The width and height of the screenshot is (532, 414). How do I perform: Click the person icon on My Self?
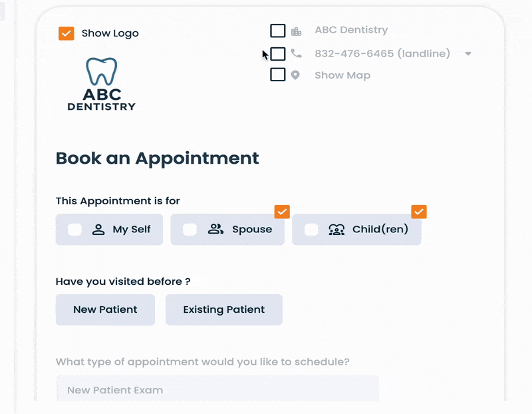pyautogui.click(x=98, y=230)
